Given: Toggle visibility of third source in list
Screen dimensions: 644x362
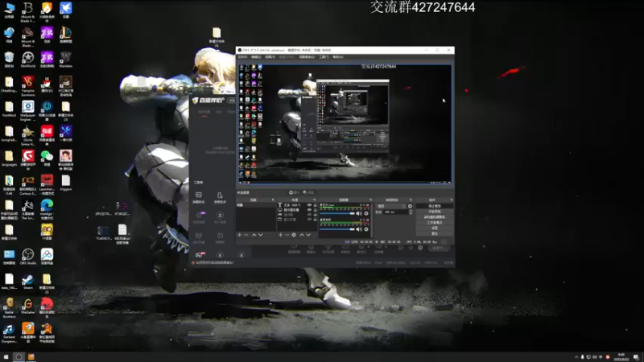Looking at the screenshot, I should [x=309, y=215].
